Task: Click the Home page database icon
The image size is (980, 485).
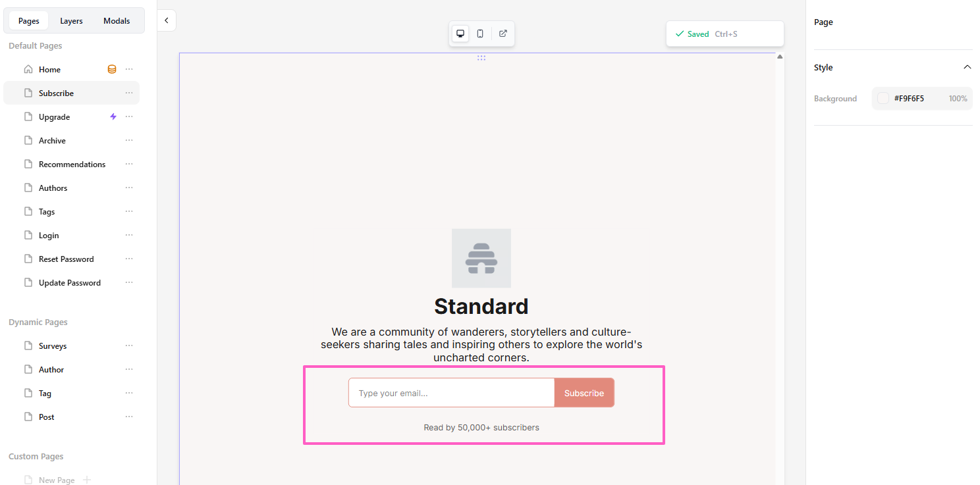Action: click(x=112, y=69)
